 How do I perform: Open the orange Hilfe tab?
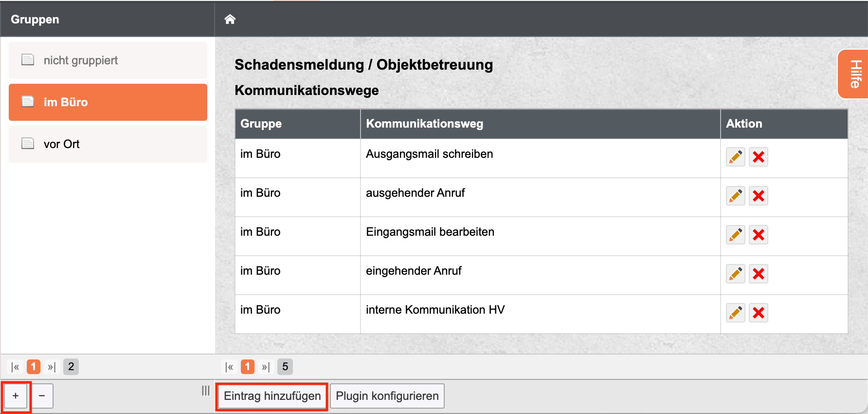[854, 74]
